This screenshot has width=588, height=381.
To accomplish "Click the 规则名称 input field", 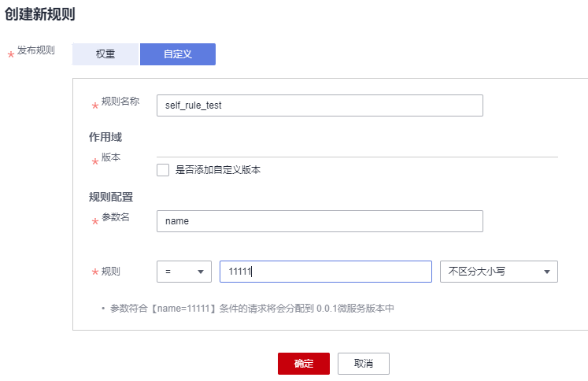I will [320, 105].
